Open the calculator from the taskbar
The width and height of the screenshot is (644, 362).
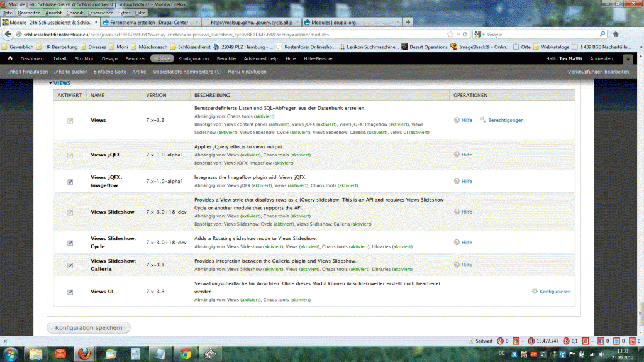coord(135,354)
